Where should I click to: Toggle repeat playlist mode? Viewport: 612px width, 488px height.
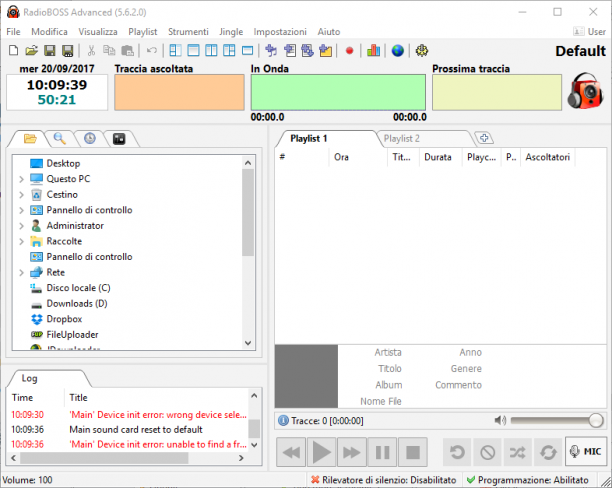click(548, 452)
